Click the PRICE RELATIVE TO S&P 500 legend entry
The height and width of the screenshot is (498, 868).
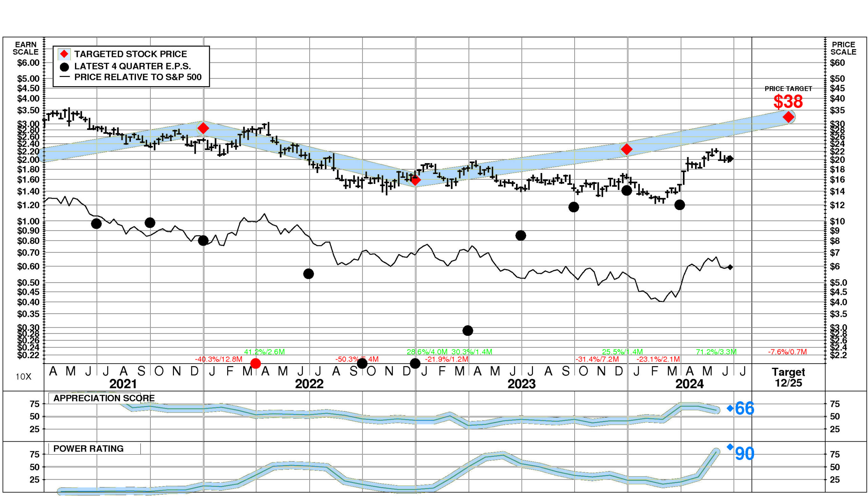click(x=137, y=77)
